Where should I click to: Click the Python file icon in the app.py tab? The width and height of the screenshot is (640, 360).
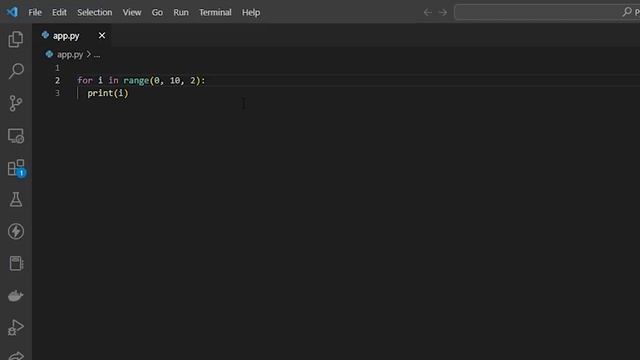[x=45, y=35]
